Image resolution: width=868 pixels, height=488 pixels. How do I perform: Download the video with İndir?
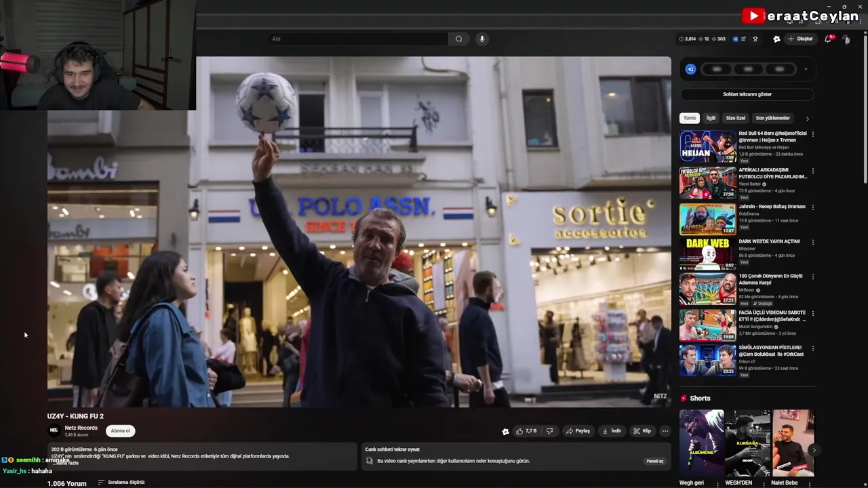coord(612,431)
